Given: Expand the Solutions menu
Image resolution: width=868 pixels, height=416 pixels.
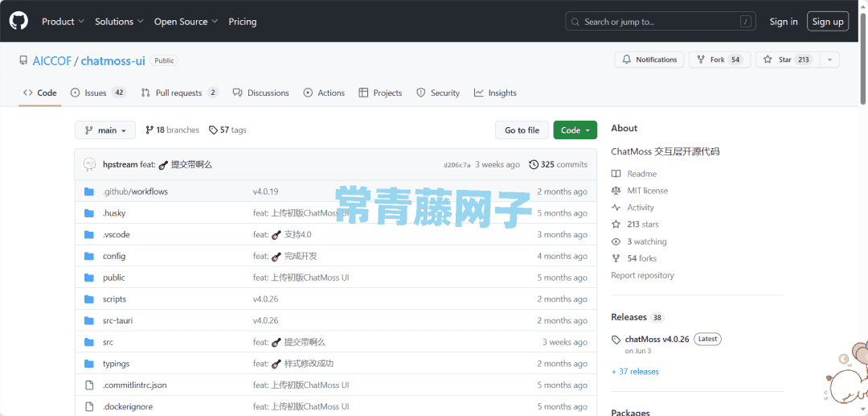Looking at the screenshot, I should 119,22.
